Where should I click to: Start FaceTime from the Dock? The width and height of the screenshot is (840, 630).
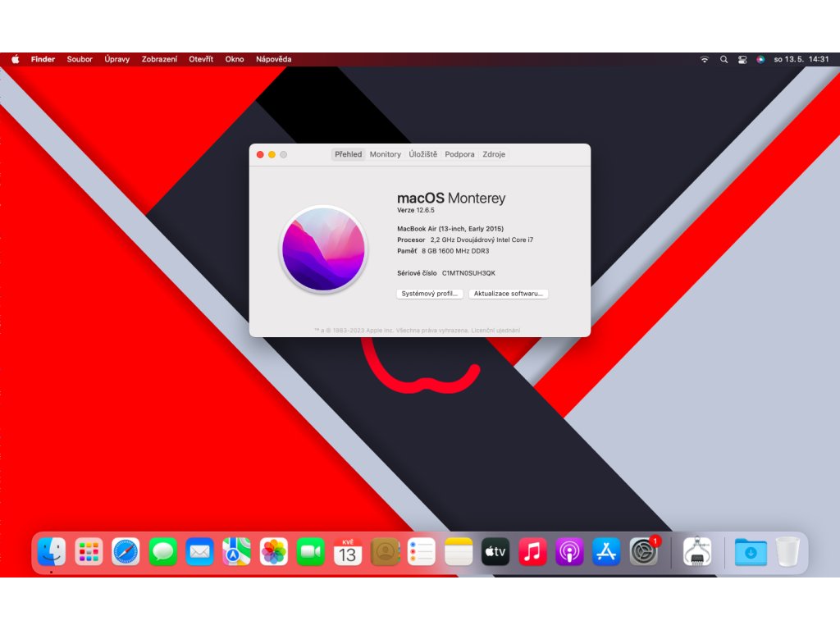pos(311,552)
